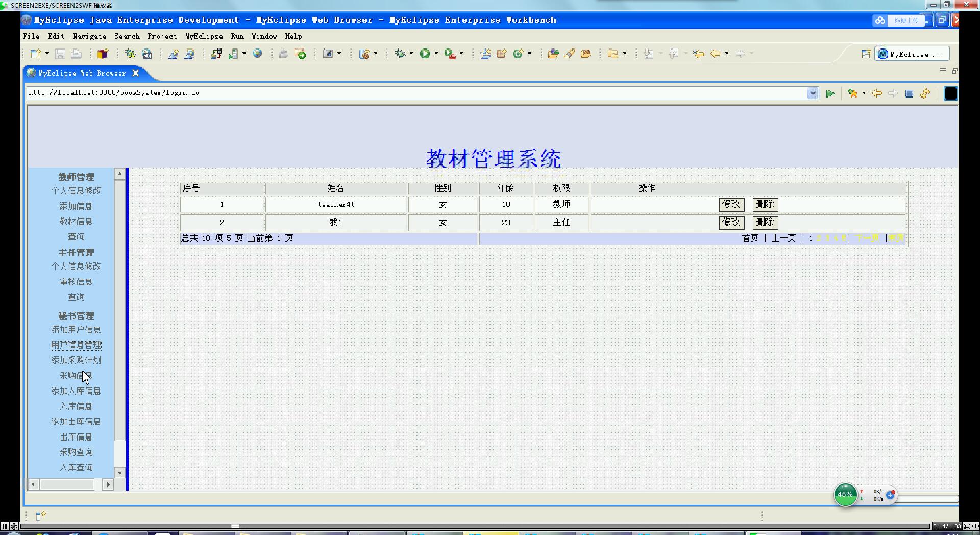Click the browser back arrow icon

click(877, 93)
